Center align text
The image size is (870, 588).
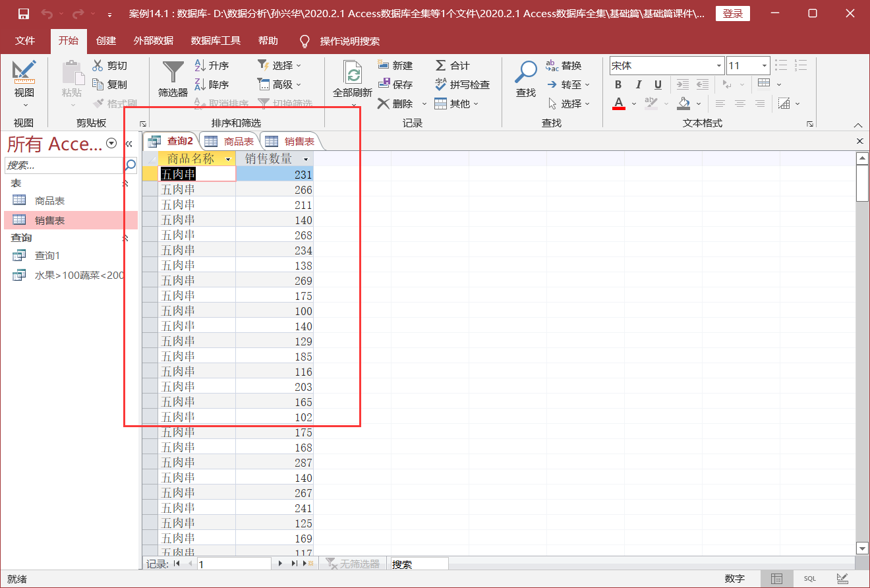740,103
